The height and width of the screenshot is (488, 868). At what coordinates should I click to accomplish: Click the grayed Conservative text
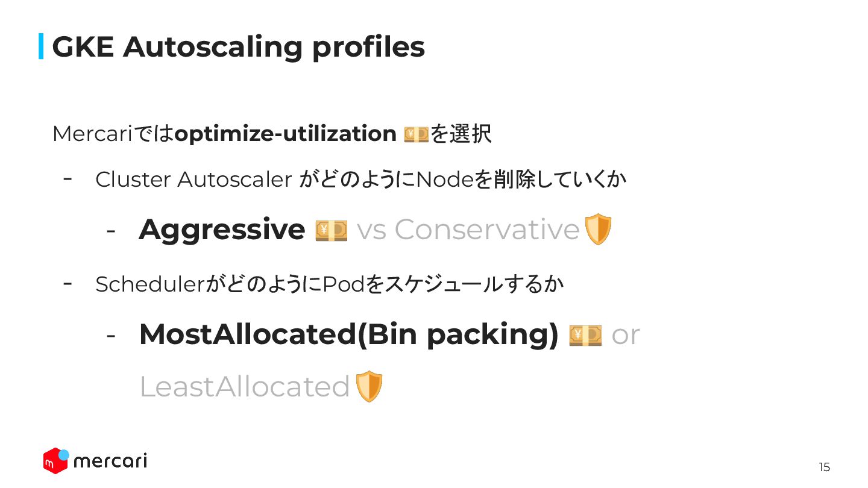click(486, 230)
